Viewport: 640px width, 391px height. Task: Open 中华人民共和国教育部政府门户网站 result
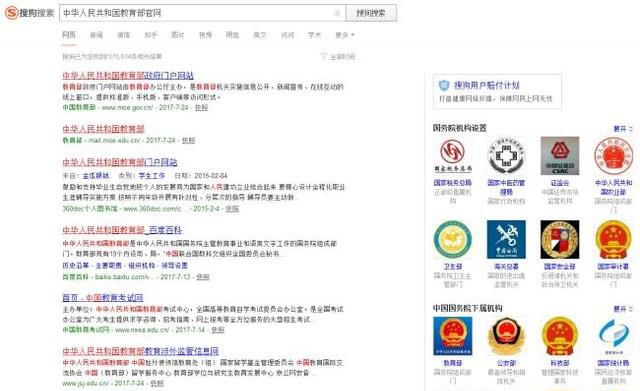pyautogui.click(x=128, y=76)
